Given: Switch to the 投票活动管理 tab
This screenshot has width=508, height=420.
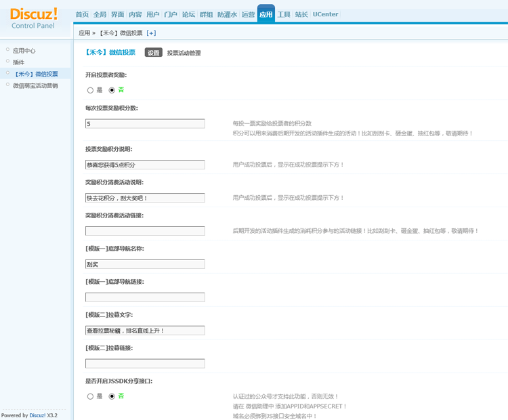Looking at the screenshot, I should (x=184, y=53).
